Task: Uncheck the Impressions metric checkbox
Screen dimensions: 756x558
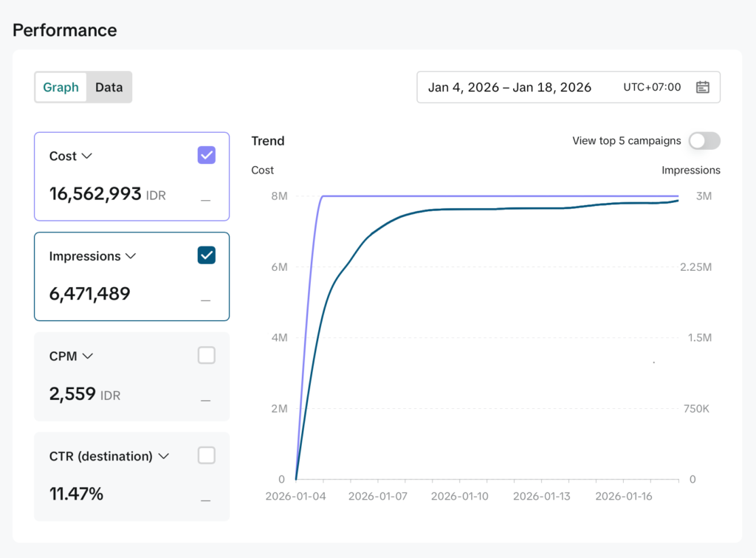Action: coord(207,255)
